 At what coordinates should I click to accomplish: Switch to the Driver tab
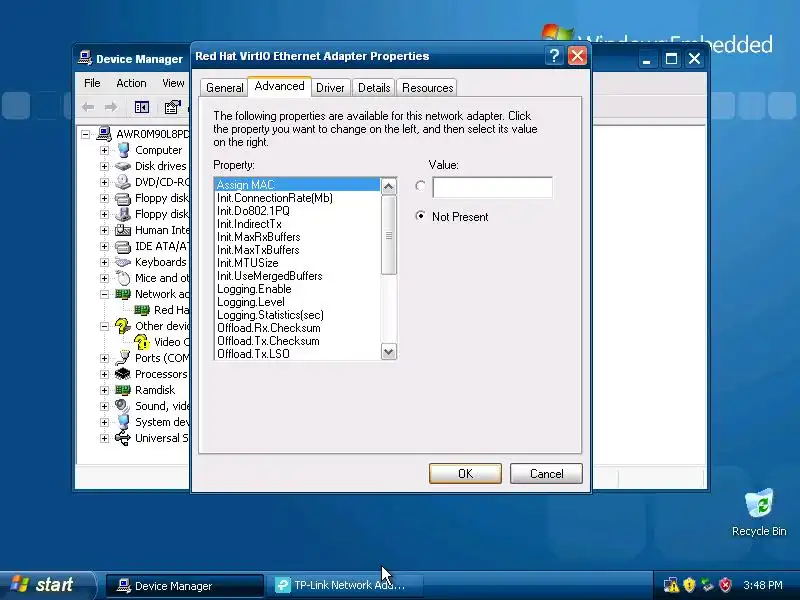tap(330, 88)
